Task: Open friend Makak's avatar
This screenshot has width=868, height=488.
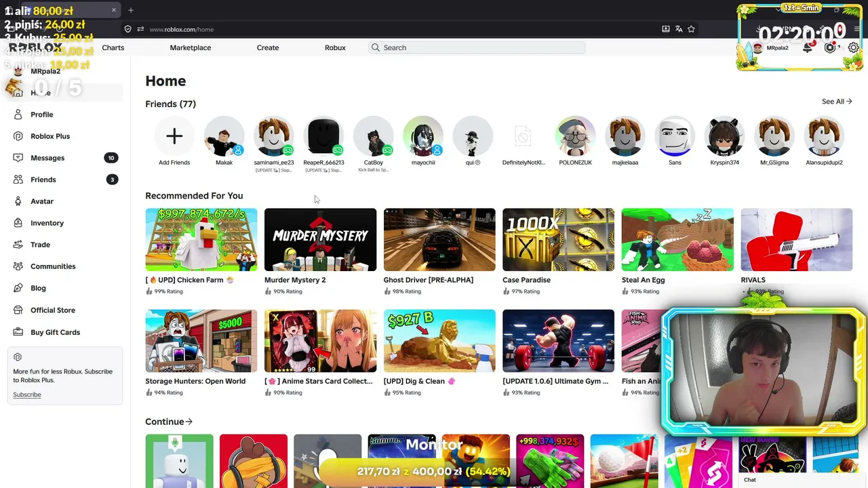Action: coord(224,136)
